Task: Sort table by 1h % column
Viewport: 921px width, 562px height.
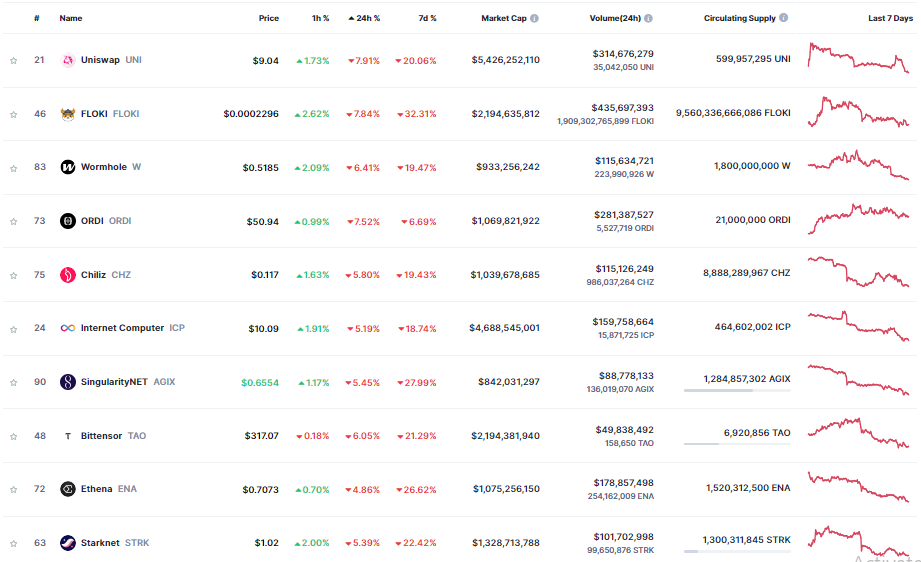Action: tap(320, 18)
